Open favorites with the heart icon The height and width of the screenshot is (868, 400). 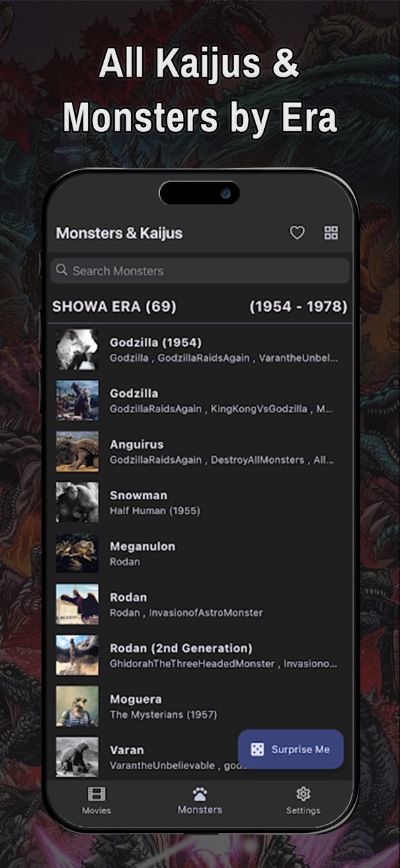point(297,233)
